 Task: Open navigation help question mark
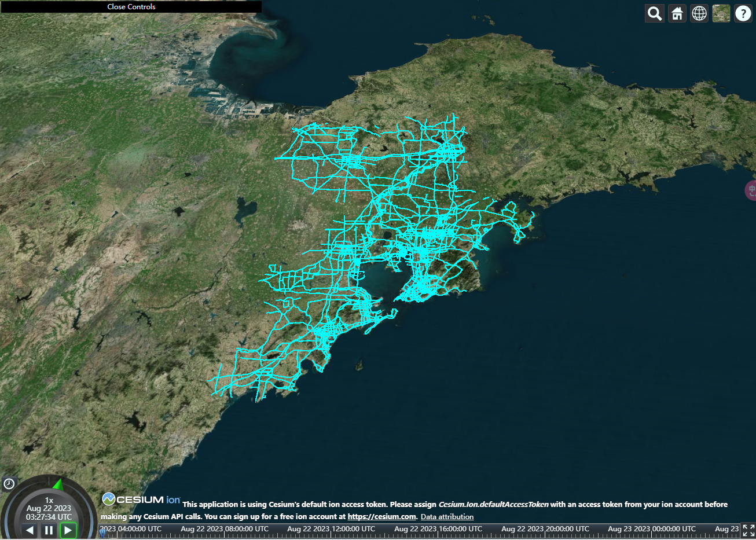(743, 13)
